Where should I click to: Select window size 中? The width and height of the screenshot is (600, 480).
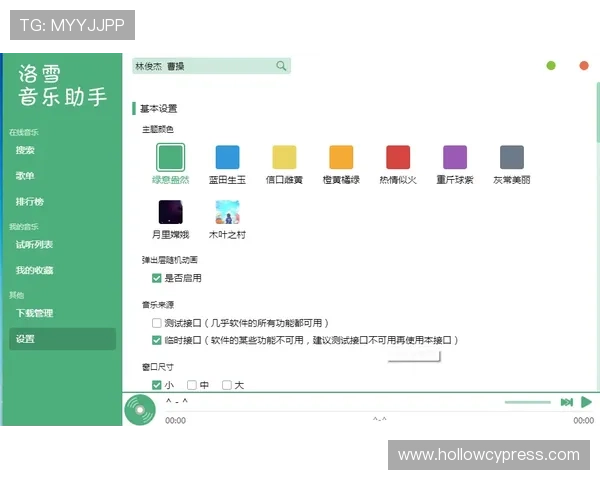192,385
